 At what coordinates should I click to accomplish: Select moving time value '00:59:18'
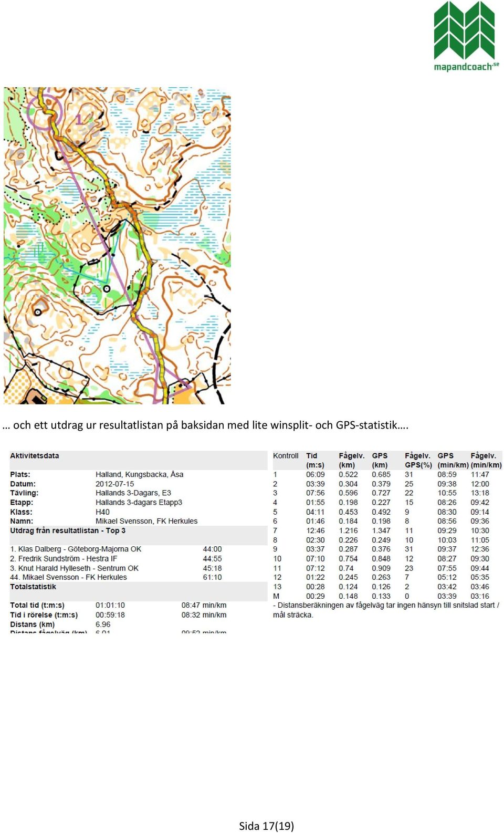(x=110, y=615)
